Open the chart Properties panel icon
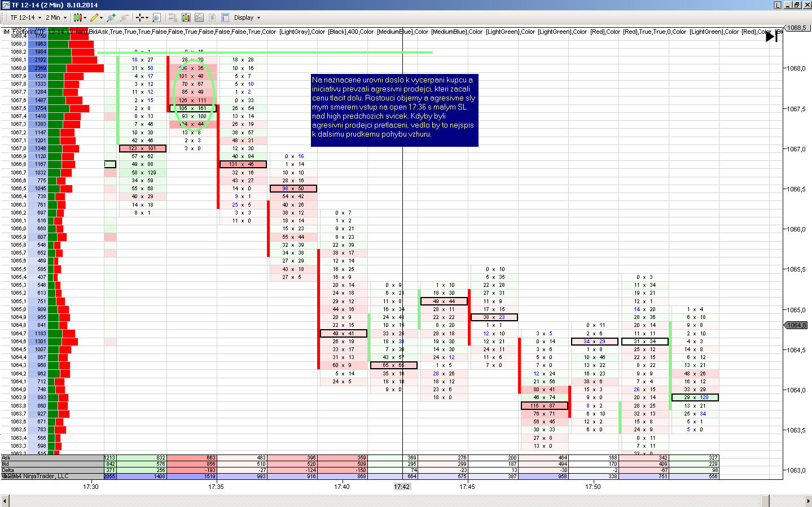 click(x=225, y=18)
